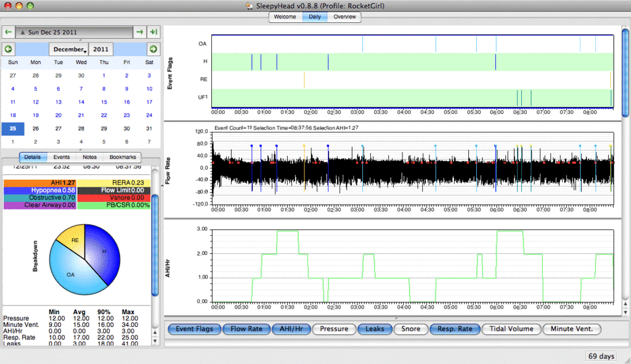631x364 pixels.
Task: Switch to the Daily tab
Action: coord(315,17)
